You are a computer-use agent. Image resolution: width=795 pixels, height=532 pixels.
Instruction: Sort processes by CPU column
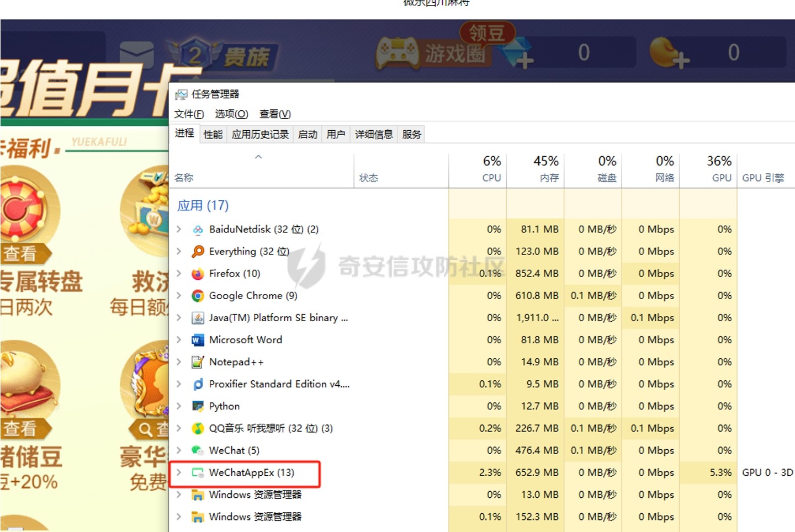[478, 170]
